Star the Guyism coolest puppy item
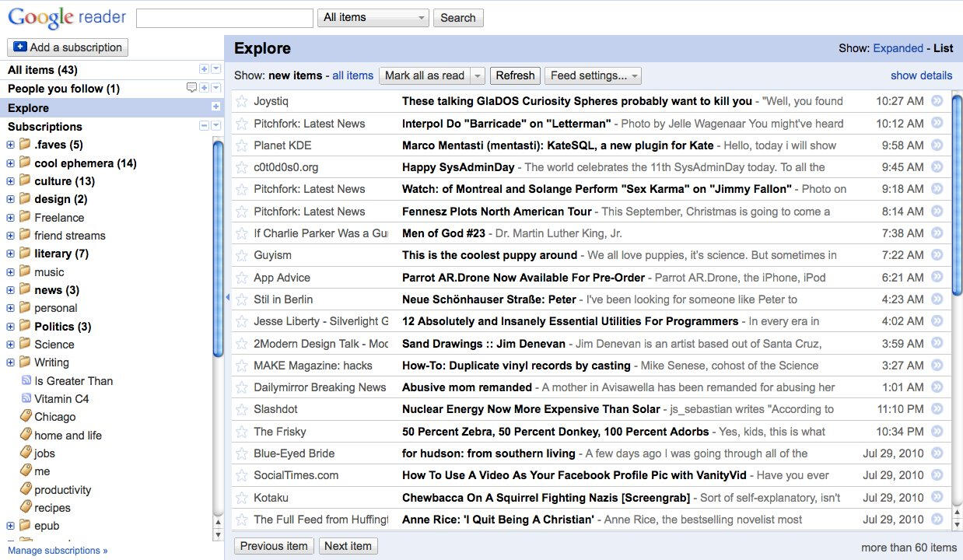Image resolution: width=963 pixels, height=560 pixels. pyautogui.click(x=242, y=255)
